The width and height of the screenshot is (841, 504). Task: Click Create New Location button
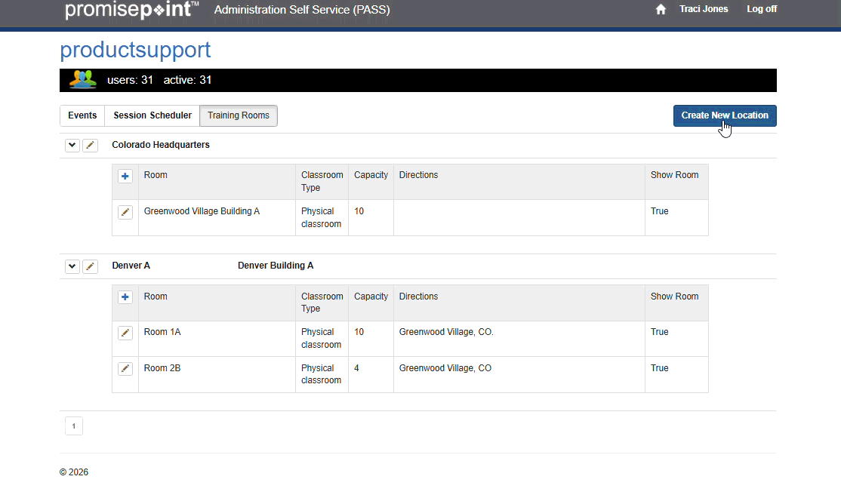(725, 115)
